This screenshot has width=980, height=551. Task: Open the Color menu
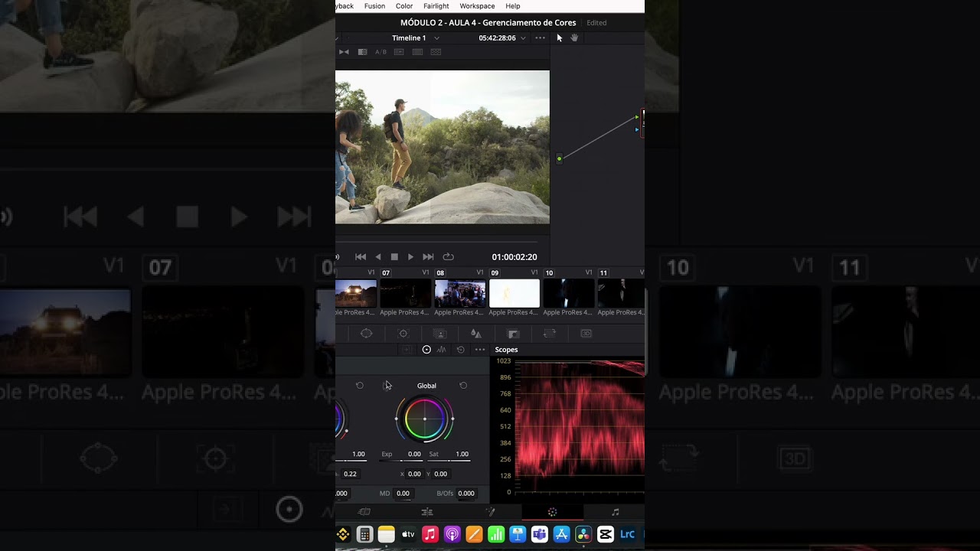[x=404, y=6]
